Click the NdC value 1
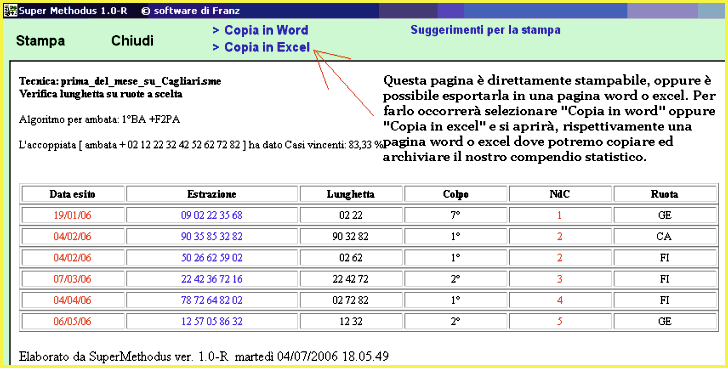The width and height of the screenshot is (728, 368). tap(560, 215)
